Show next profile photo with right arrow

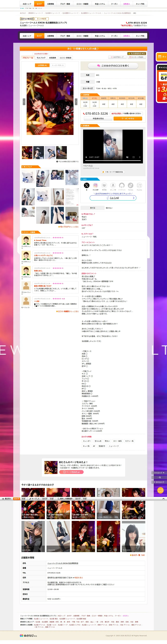point(76,102)
